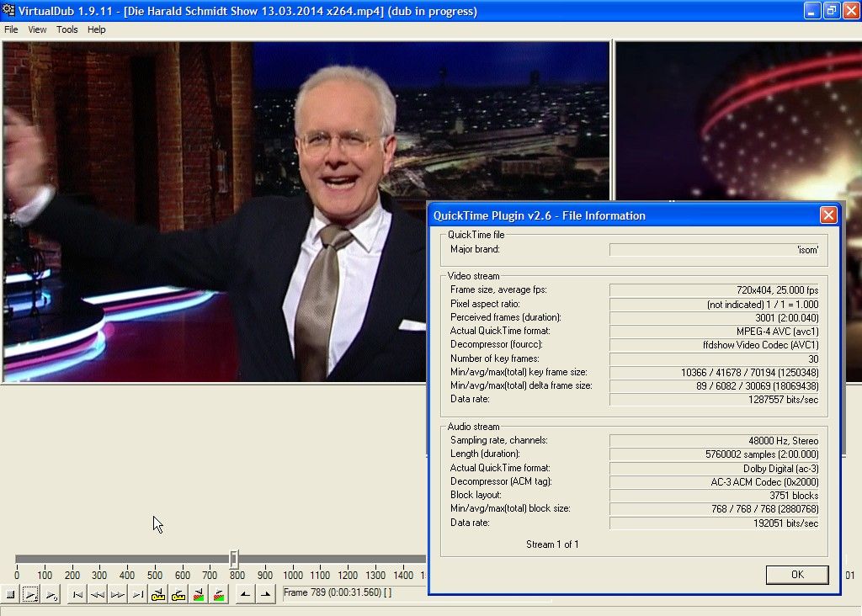Open the Tools menu

tap(67, 29)
